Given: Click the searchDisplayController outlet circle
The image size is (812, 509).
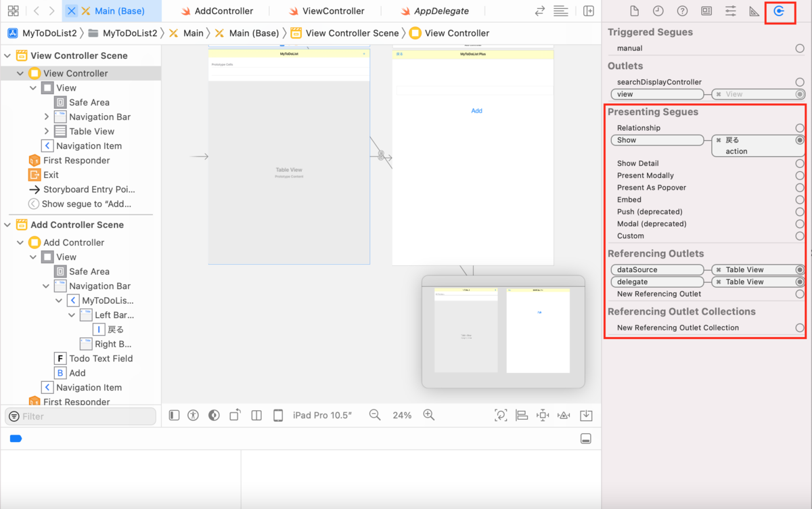Looking at the screenshot, I should click(800, 82).
